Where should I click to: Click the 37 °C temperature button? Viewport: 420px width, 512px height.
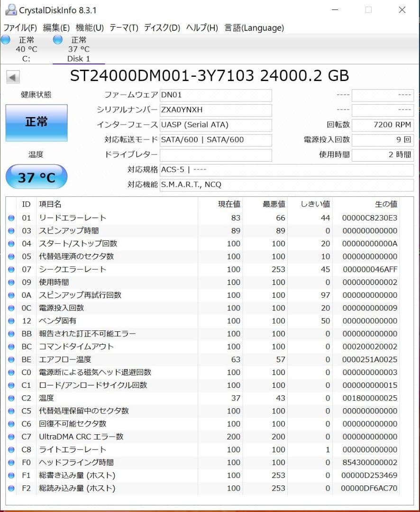(36, 177)
